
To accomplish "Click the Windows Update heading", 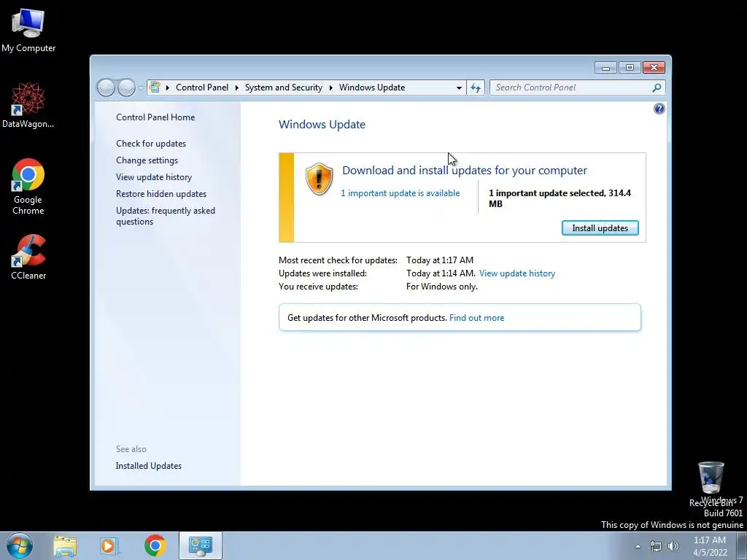I will coord(322,124).
